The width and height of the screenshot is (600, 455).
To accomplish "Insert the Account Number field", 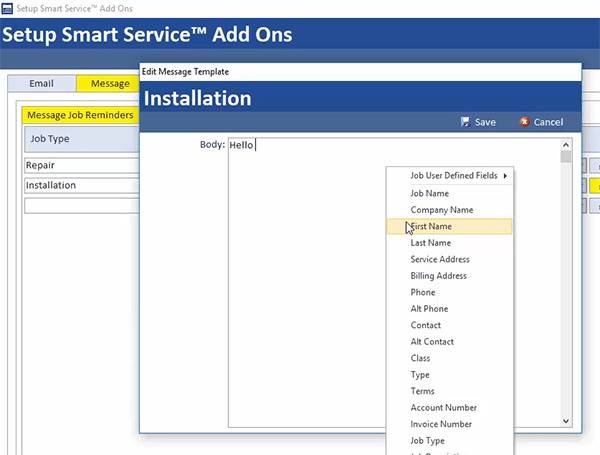I will click(450, 407).
